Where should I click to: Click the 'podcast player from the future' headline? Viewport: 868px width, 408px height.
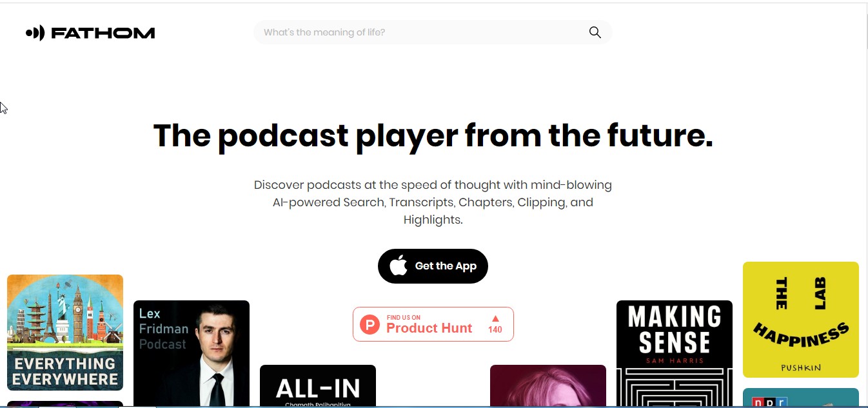click(x=433, y=135)
